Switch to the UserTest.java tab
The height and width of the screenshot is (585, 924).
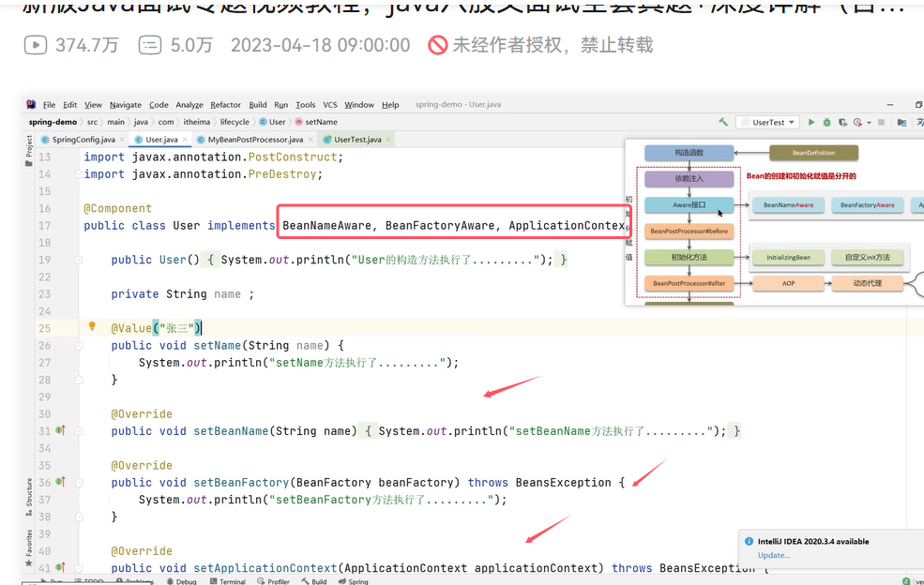pos(357,140)
